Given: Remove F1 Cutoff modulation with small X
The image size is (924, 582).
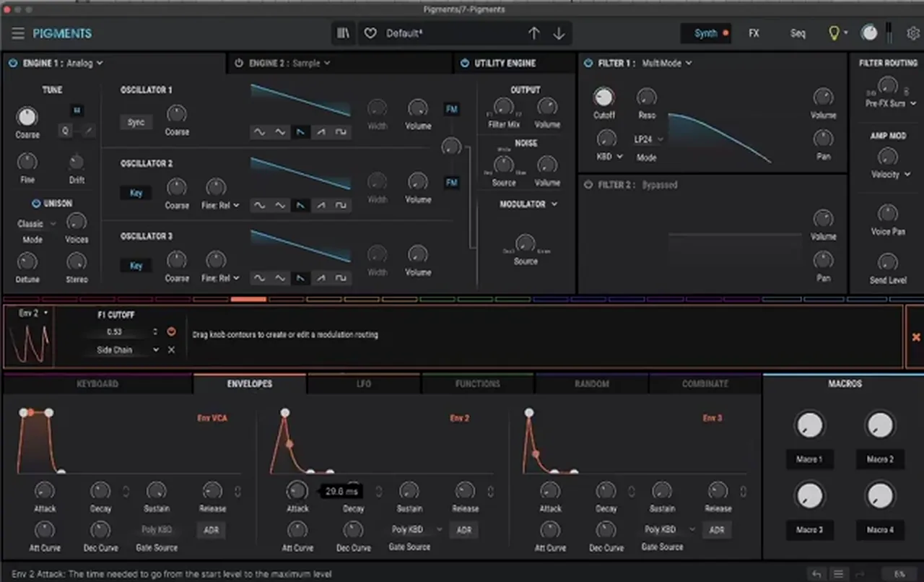Looking at the screenshot, I should (171, 349).
